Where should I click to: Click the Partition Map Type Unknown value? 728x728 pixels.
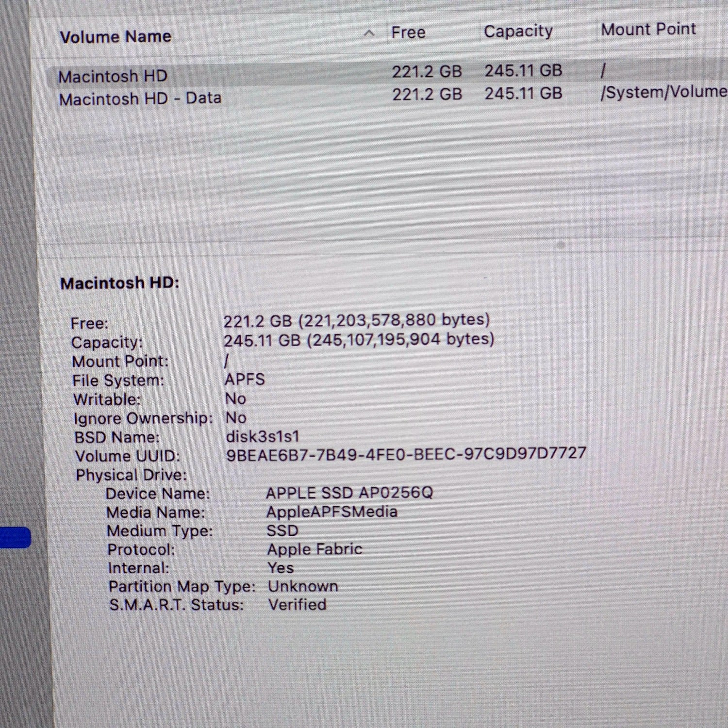pyautogui.click(x=303, y=586)
